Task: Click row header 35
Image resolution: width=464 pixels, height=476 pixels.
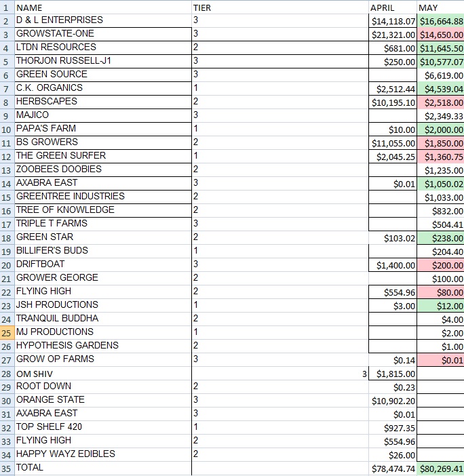Action: (7, 469)
